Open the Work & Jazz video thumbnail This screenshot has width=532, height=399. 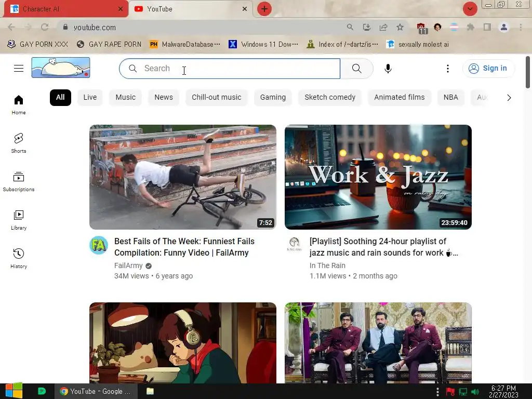coord(378,177)
